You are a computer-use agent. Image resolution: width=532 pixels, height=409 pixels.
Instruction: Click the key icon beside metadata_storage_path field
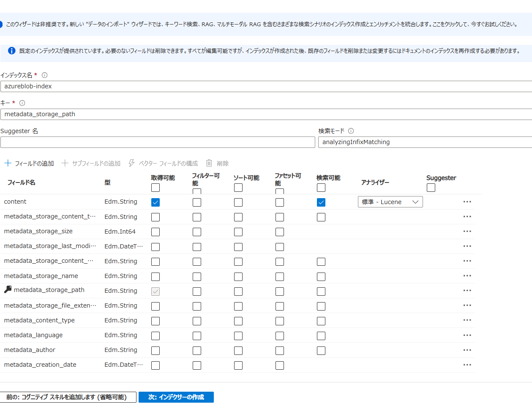click(x=8, y=289)
